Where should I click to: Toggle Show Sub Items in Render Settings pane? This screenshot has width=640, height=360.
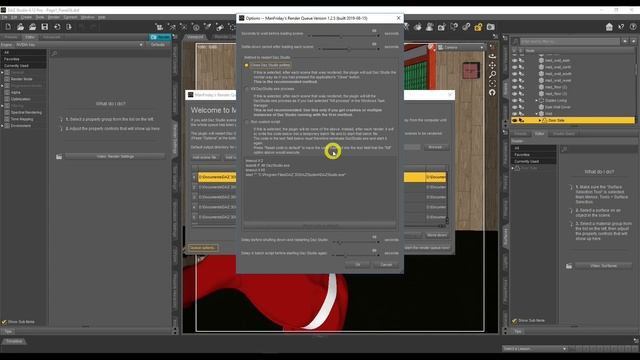[x=4, y=322]
